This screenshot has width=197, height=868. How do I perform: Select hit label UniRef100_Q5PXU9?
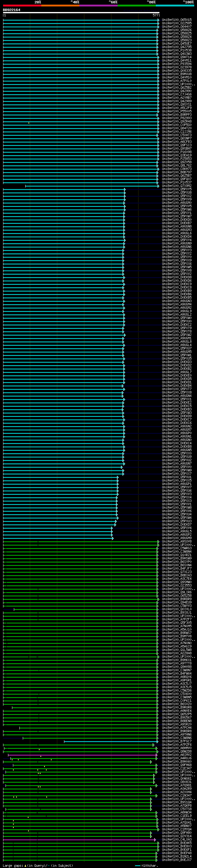[176, 457]
